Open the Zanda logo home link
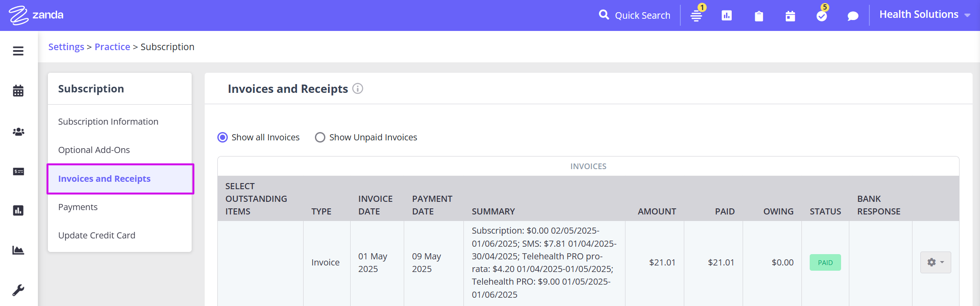This screenshot has width=980, height=306. coord(36,15)
